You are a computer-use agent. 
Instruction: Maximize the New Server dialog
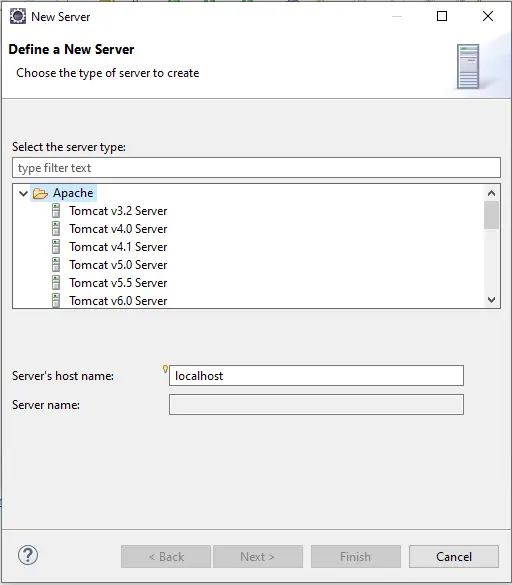click(x=442, y=16)
